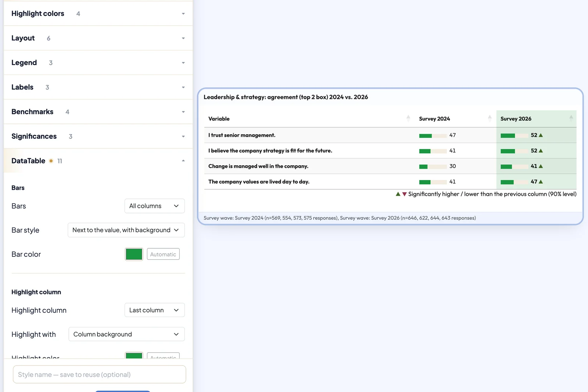Click the orange dot beside DataTable

(x=51, y=161)
